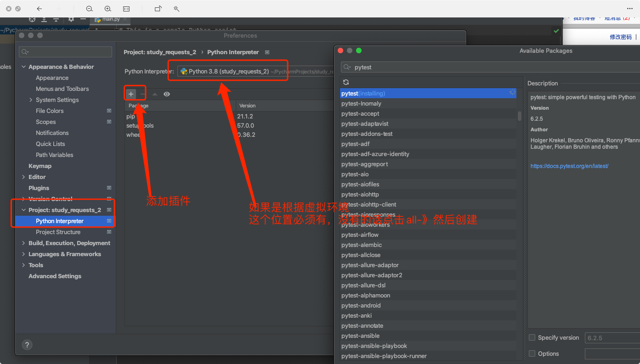640x364 pixels.
Task: Click the project-level icon on the File Colors row
Action: click(109, 111)
